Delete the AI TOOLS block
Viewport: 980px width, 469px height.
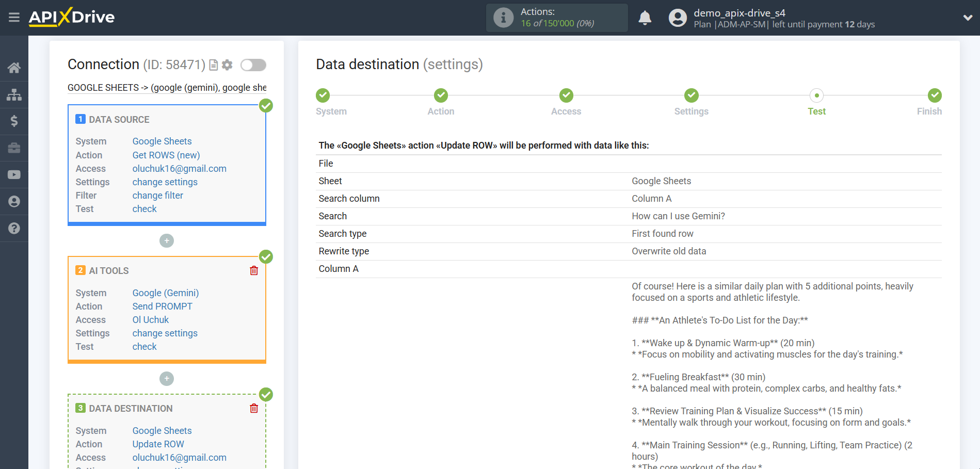coord(254,271)
